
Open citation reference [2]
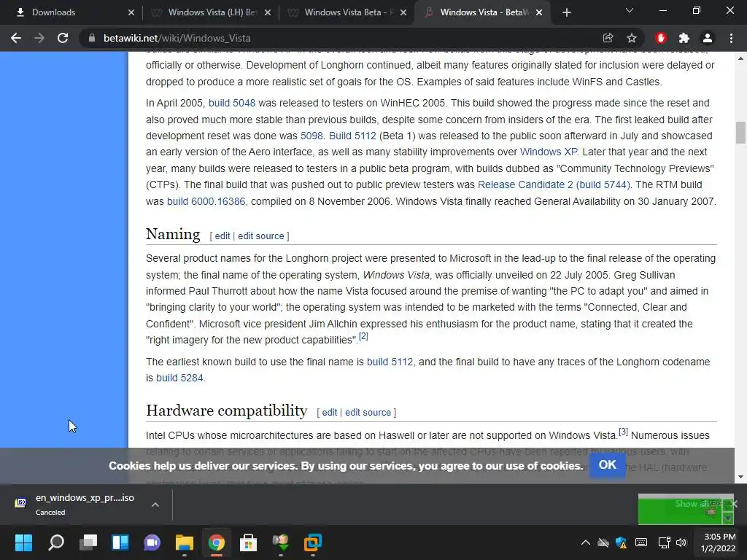tap(363, 336)
